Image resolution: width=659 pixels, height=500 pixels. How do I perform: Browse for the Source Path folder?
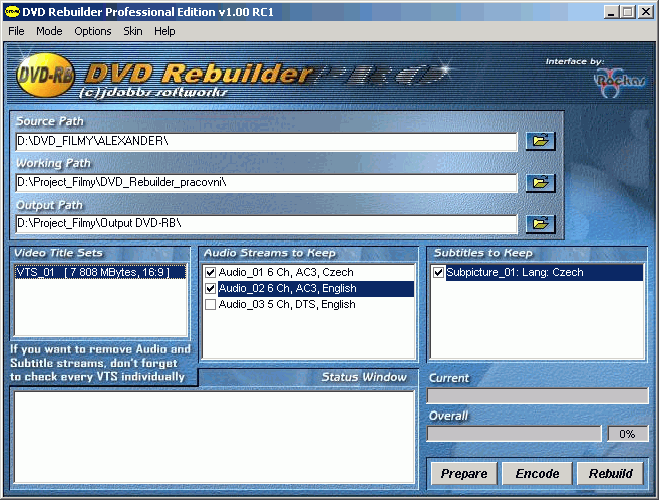[x=540, y=141]
